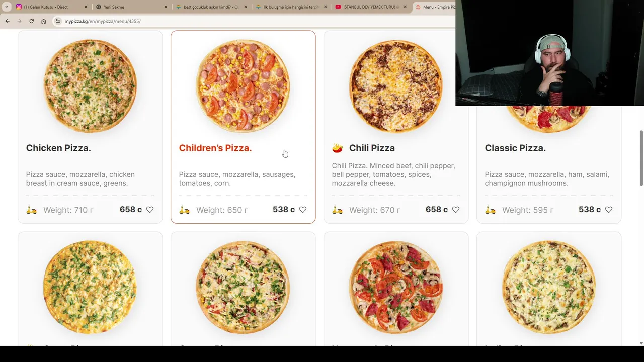Viewport: 644px width, 362px height.
Task: Close the Yeni Sekme tab
Action: (x=166, y=7)
